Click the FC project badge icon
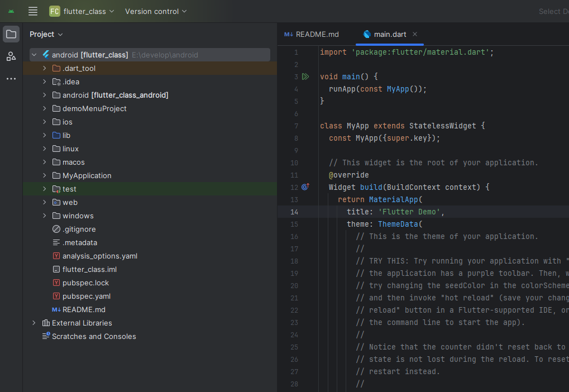569x392 pixels. coord(54,11)
